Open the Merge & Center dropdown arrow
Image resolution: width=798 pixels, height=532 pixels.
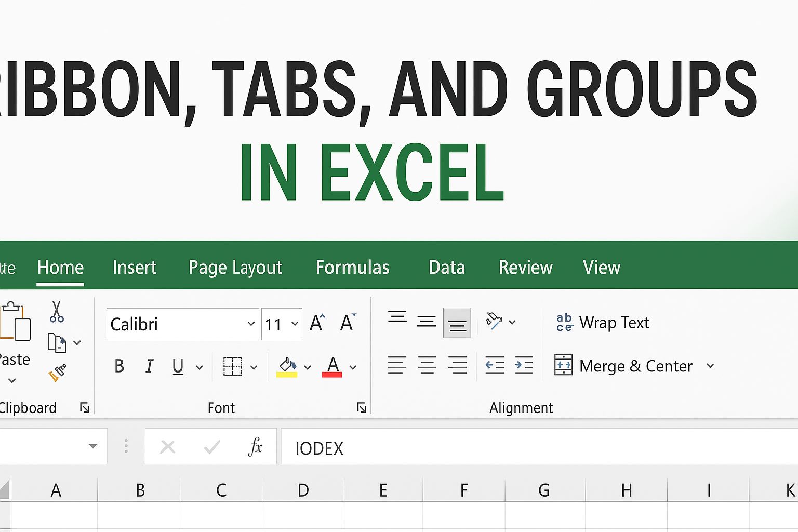pos(710,366)
